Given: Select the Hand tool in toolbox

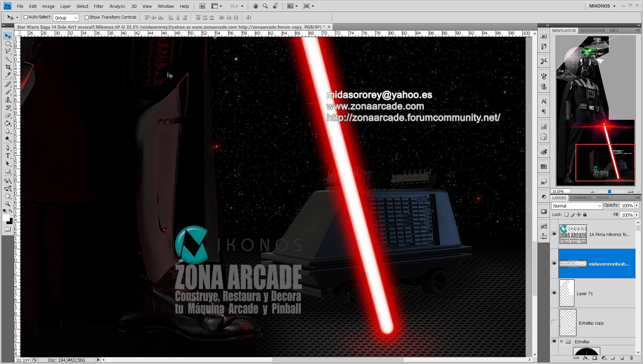Looking at the screenshot, I should tap(8, 196).
